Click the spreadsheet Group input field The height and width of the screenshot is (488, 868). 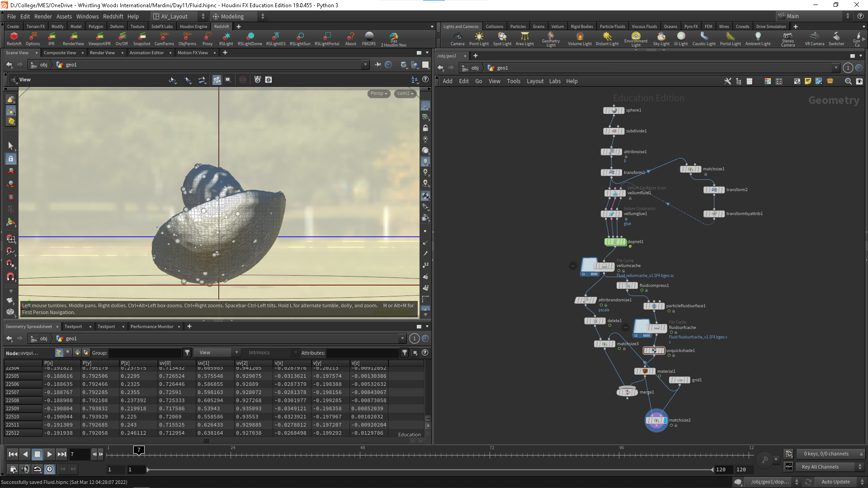coord(145,352)
